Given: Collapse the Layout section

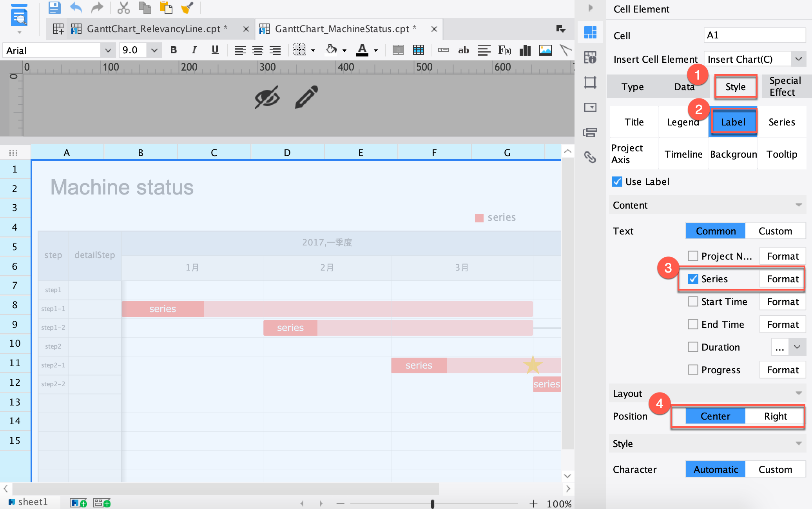Looking at the screenshot, I should click(x=799, y=393).
